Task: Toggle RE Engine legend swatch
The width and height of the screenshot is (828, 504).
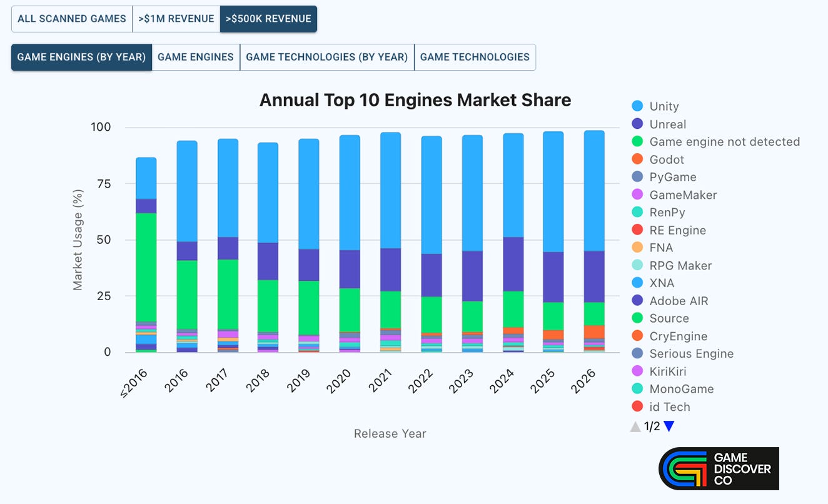Action: click(637, 230)
